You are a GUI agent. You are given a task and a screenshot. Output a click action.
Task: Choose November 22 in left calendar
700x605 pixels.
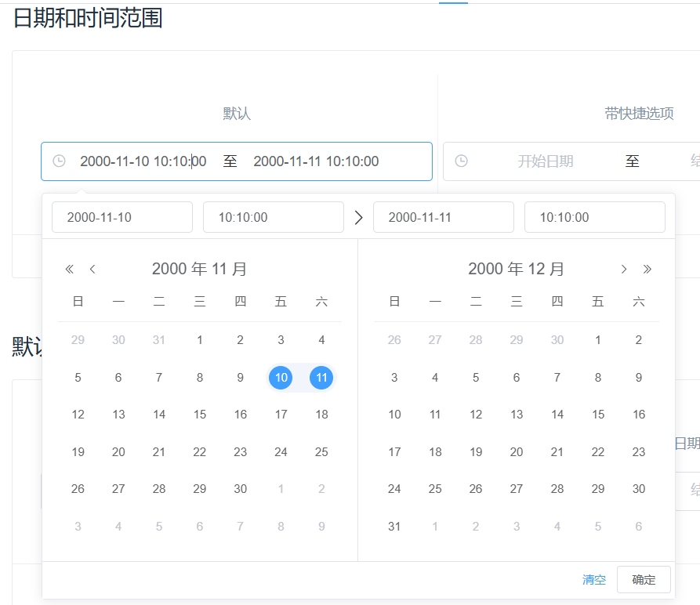tap(200, 452)
